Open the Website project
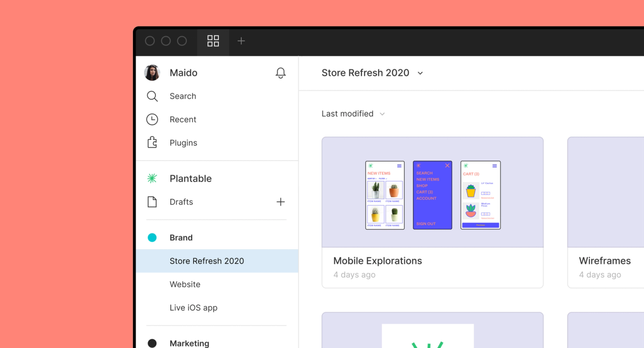This screenshot has width=644, height=348. [x=185, y=284]
